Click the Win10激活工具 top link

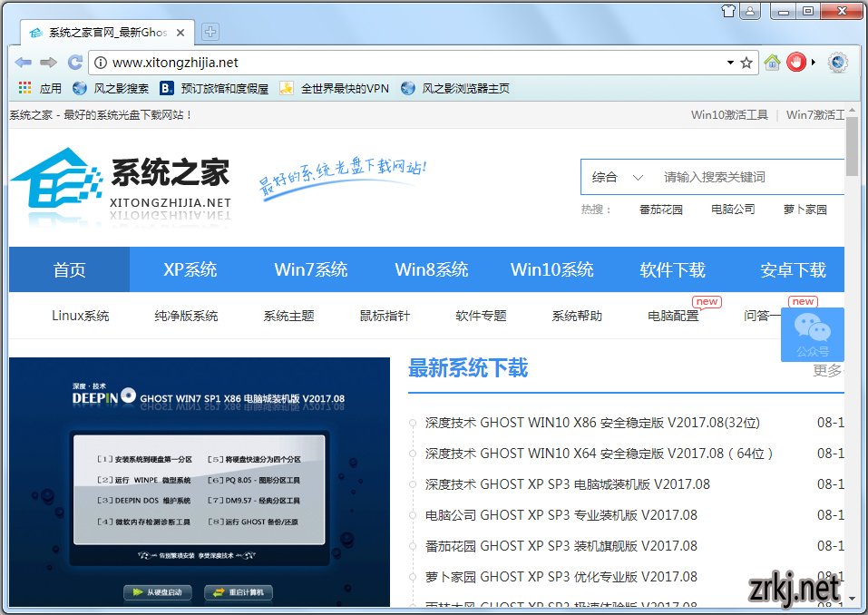tap(729, 114)
